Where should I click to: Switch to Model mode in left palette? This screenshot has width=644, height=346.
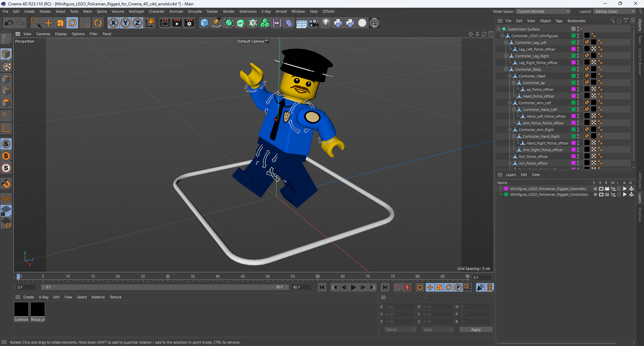tap(6, 54)
